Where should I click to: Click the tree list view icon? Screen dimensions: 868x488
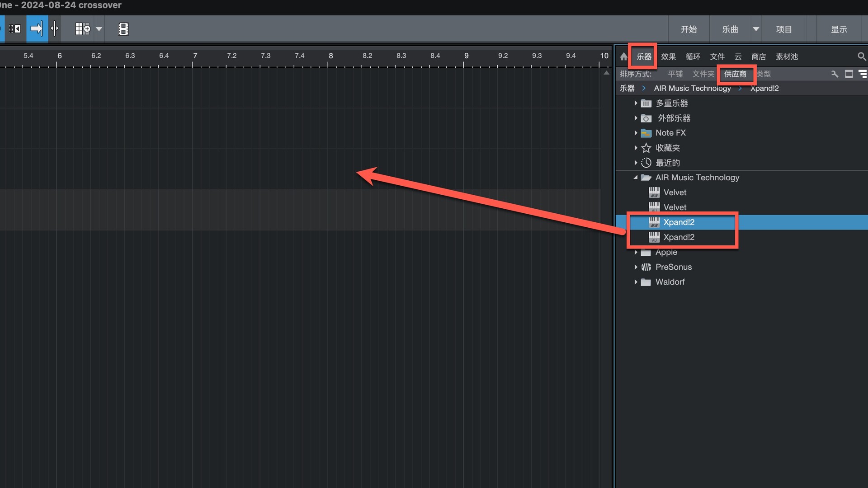pos(863,74)
